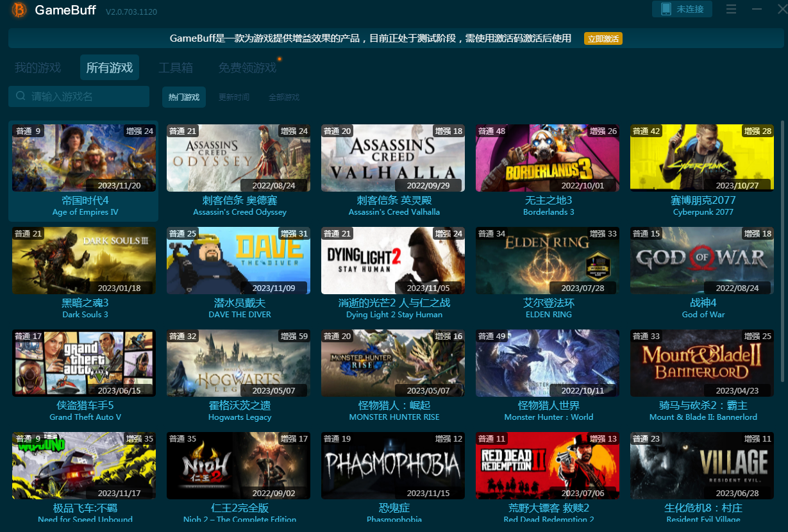Click the 霍格沃茨之遗 title
This screenshot has height=532, width=788.
240,405
